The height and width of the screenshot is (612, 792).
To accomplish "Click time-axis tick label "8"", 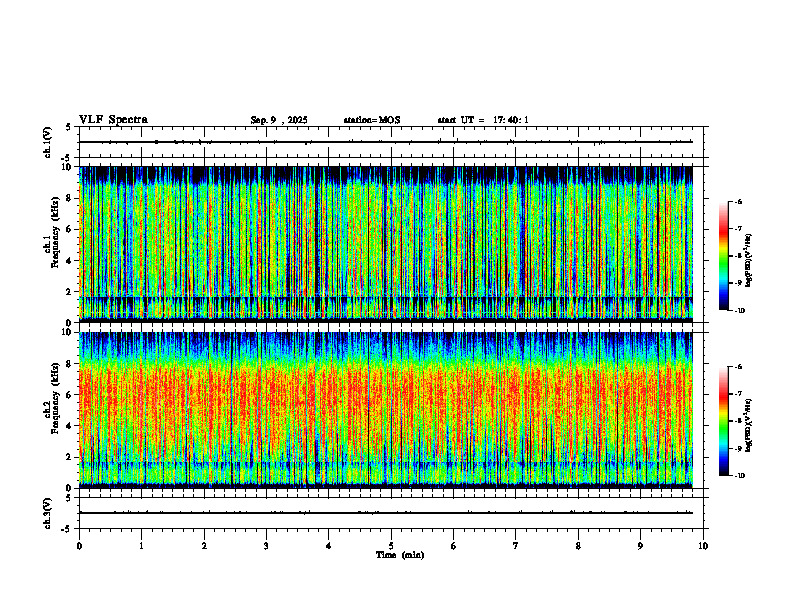I will coord(578,546).
